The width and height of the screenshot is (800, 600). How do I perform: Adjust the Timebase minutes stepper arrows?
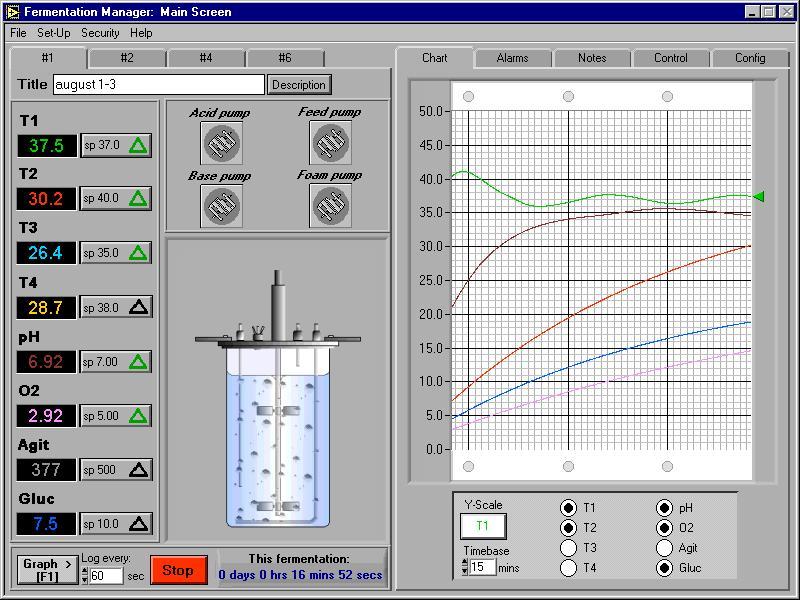tap(464, 567)
